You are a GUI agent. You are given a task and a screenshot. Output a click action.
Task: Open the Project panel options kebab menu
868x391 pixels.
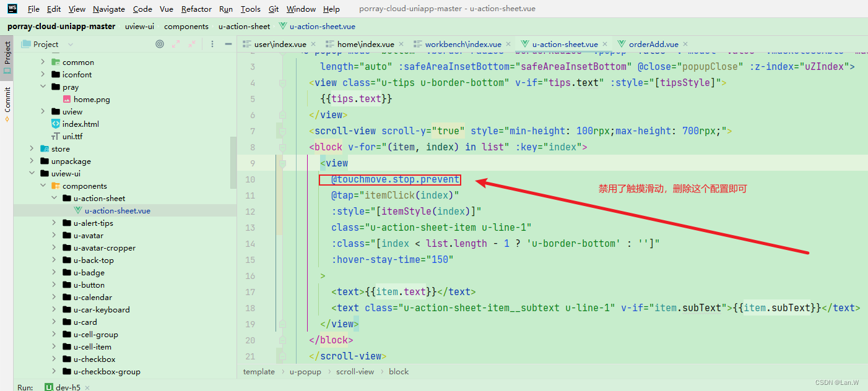coord(212,44)
